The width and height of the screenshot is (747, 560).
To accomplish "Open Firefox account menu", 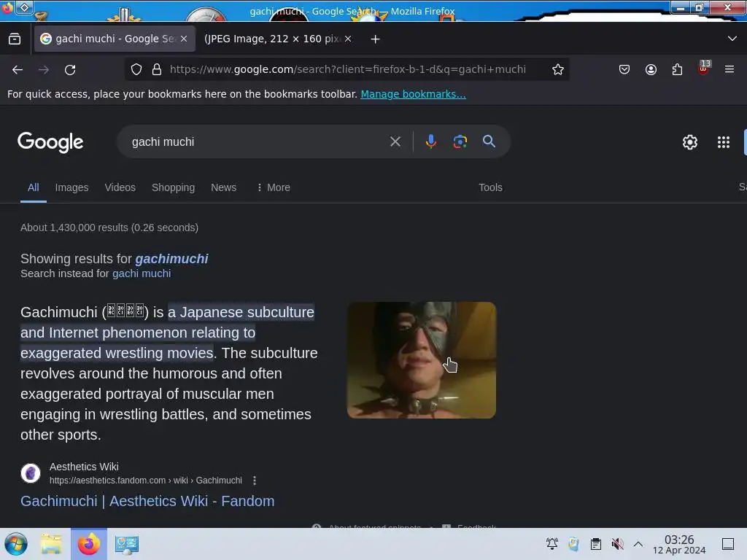I will click(651, 69).
